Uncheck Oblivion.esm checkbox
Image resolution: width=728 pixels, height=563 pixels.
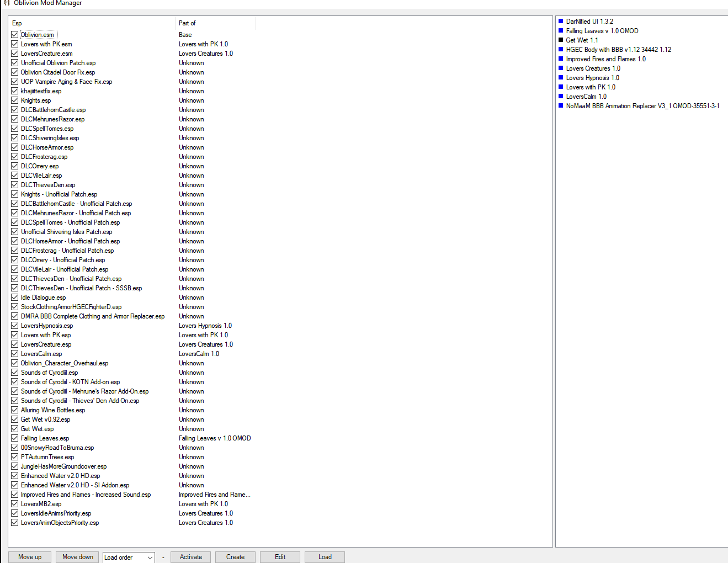pyautogui.click(x=15, y=35)
